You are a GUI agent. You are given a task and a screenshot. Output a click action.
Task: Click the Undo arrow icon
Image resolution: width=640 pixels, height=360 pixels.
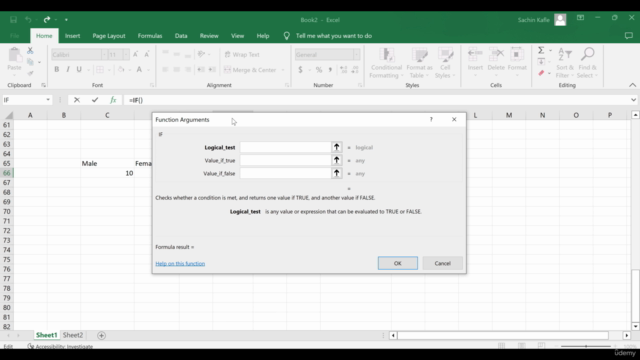tap(28, 20)
